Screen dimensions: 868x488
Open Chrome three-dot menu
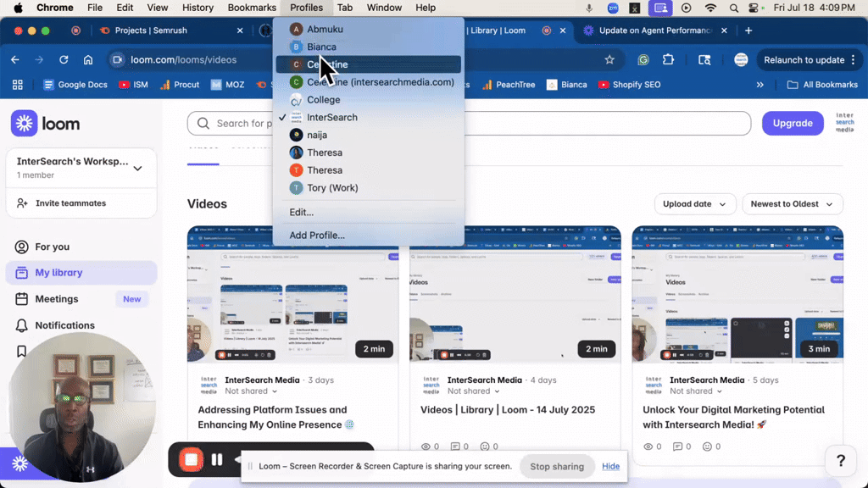click(853, 60)
